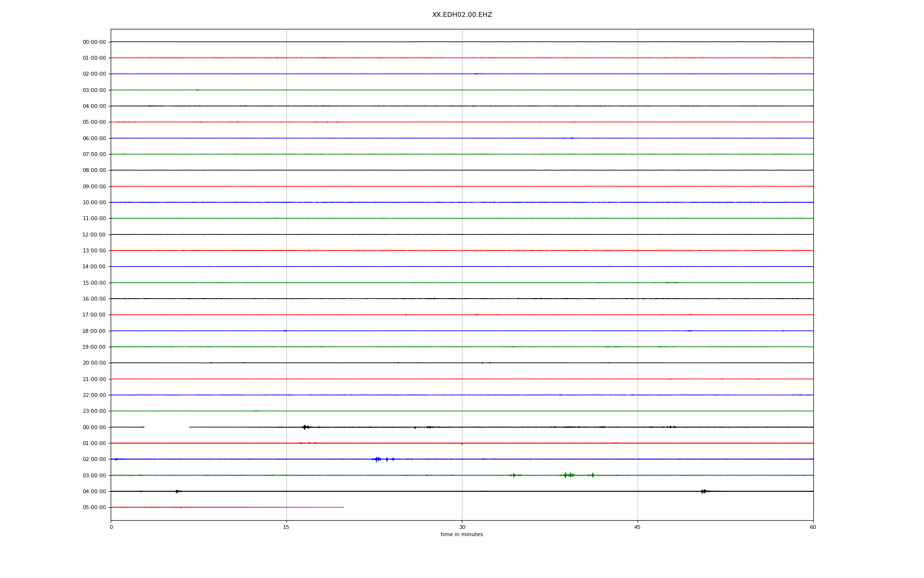Image resolution: width=924 pixels, height=578 pixels.
Task: Click black burst near 16 minutes on lower 00:00:00 trace
Action: [305, 427]
